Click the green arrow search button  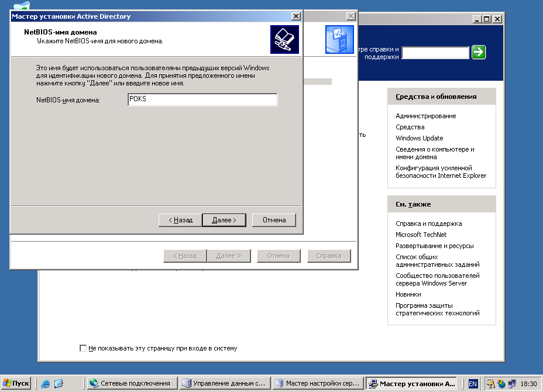(479, 52)
